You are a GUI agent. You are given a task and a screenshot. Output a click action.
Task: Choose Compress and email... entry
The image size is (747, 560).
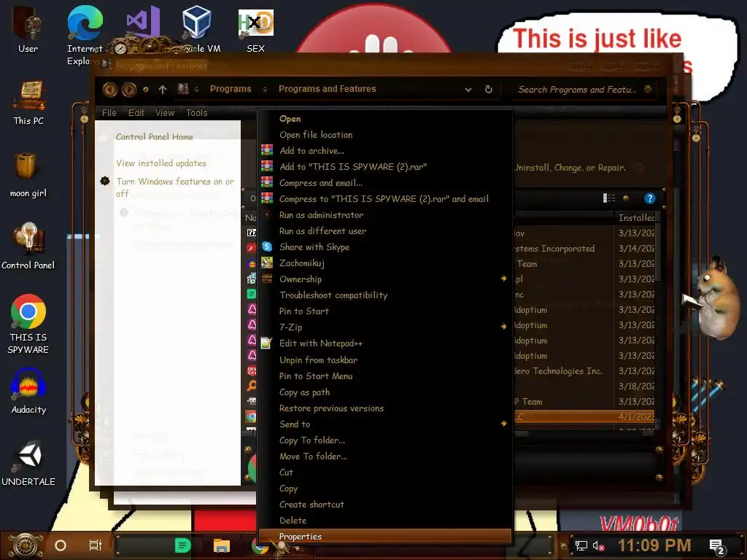[x=385, y=183]
